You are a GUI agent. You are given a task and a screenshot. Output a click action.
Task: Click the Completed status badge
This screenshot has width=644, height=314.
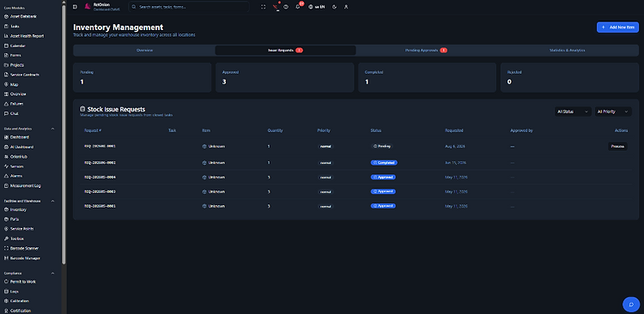tap(384, 162)
